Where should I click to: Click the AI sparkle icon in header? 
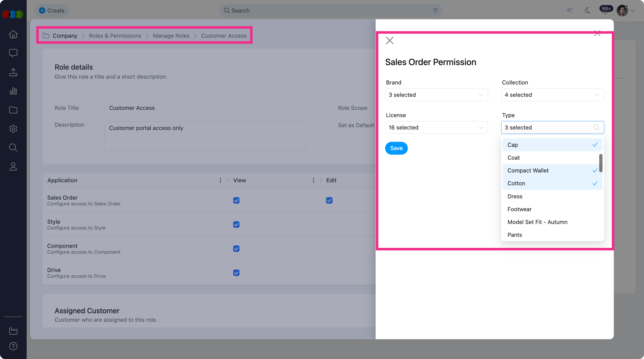click(570, 11)
